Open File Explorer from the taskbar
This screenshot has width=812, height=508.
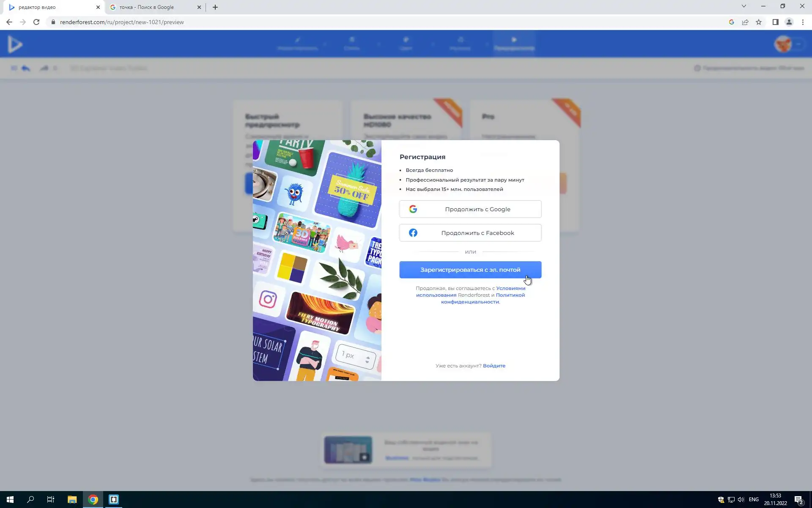click(72, 500)
